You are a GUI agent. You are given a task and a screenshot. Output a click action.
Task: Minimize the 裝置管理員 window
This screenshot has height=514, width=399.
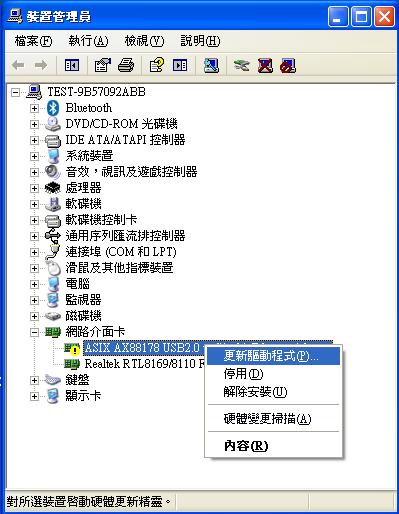tap(338, 16)
